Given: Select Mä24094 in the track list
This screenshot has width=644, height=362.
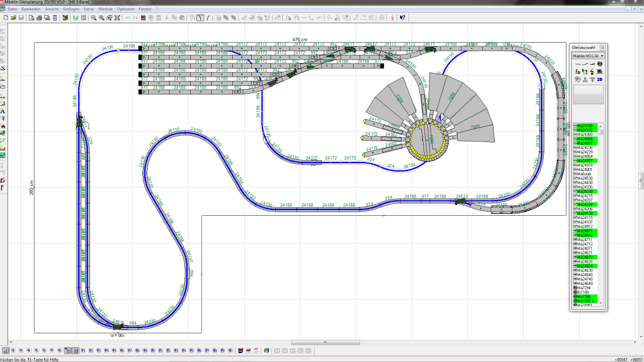Looking at the screenshot, I should point(585,139).
